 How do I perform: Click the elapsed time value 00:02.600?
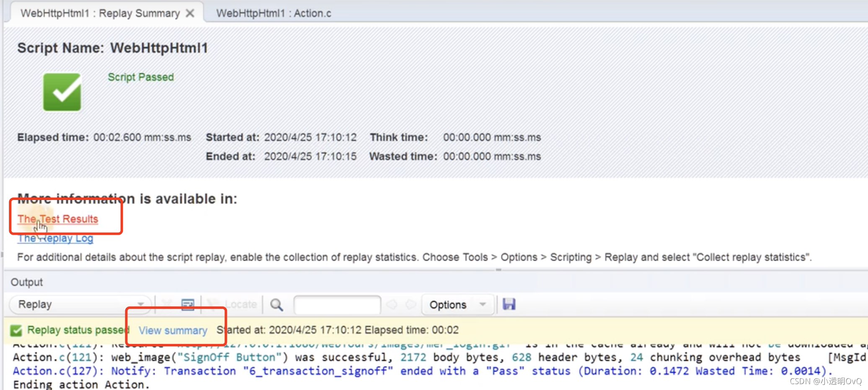point(142,138)
